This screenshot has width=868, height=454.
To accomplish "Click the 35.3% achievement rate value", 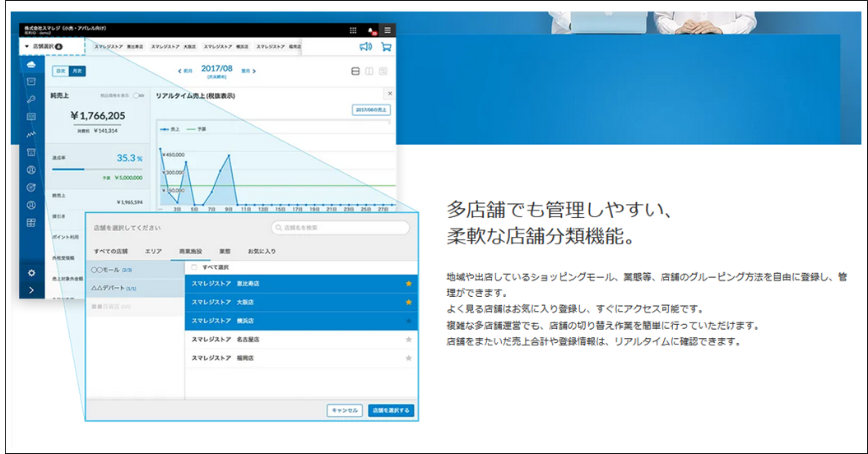I will click(129, 159).
